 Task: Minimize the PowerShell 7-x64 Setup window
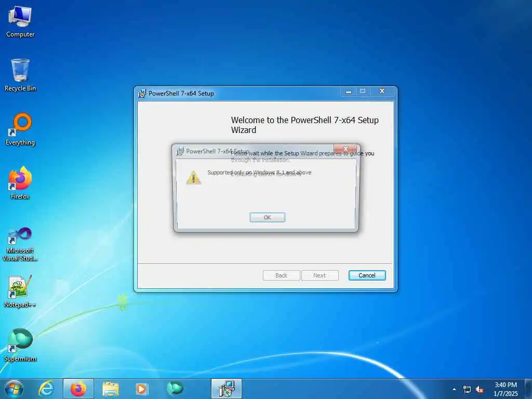(x=349, y=91)
